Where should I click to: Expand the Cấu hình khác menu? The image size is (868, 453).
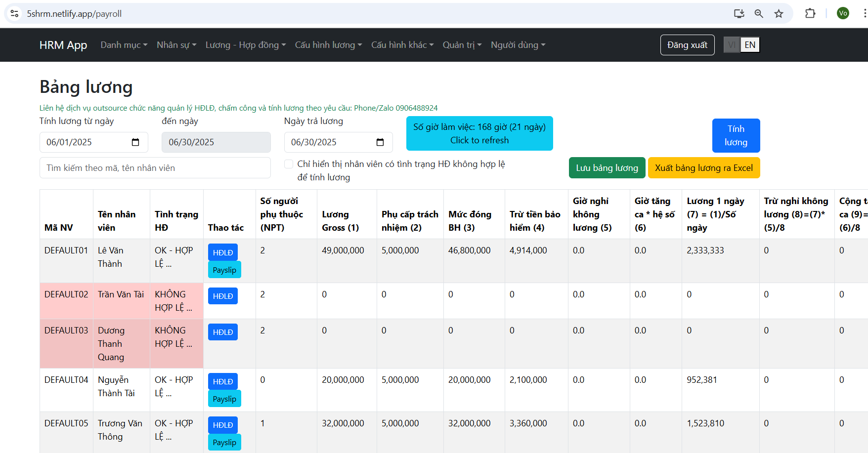click(402, 45)
